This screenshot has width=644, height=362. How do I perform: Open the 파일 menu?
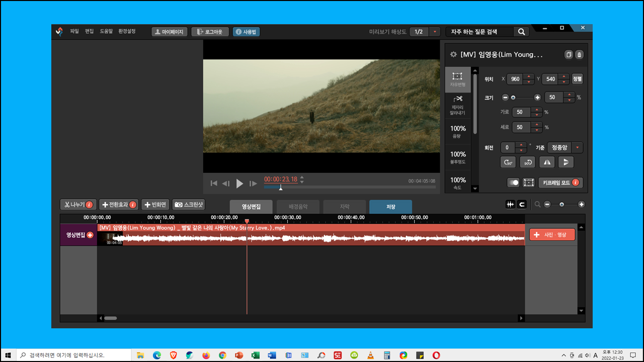(74, 31)
